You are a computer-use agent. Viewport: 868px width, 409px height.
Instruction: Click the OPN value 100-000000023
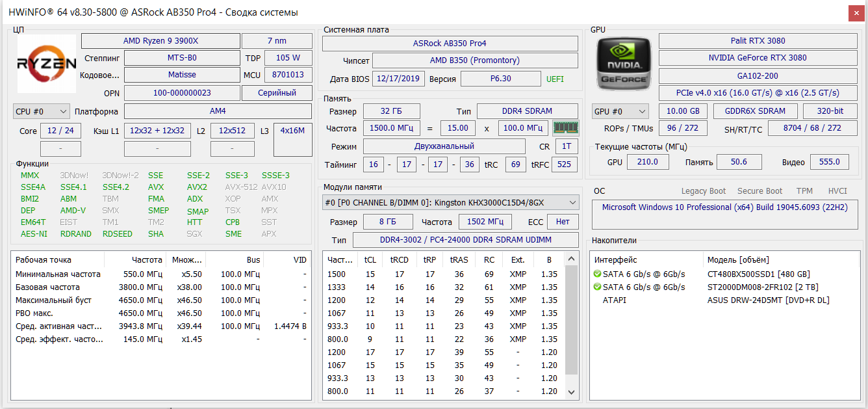pyautogui.click(x=182, y=92)
